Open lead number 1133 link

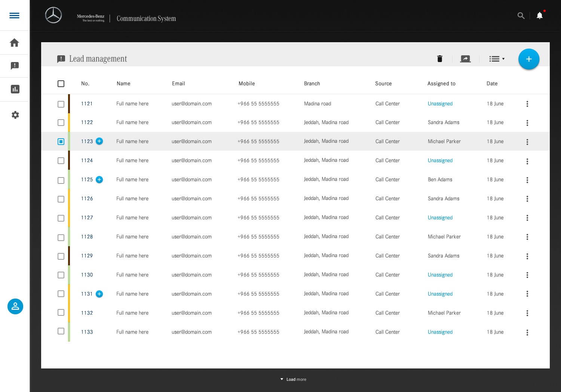87,332
